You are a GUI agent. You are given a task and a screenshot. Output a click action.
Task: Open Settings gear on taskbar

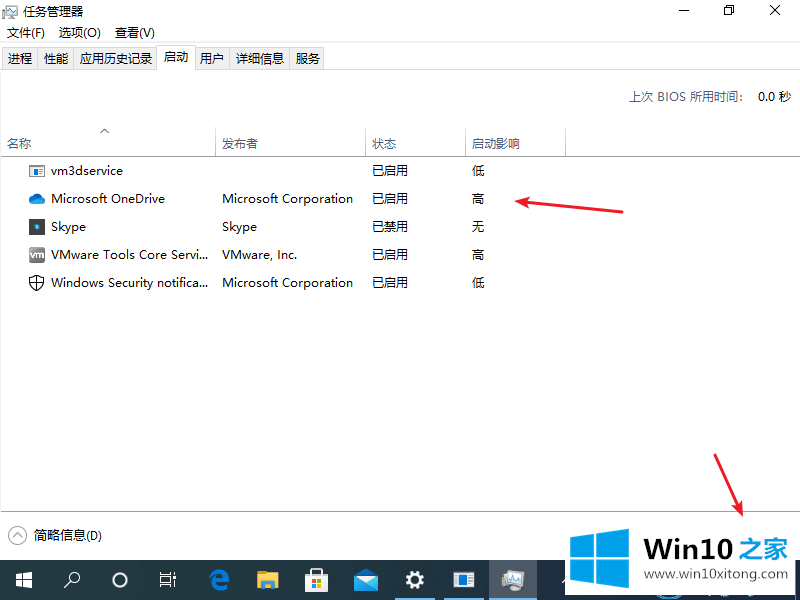pos(414,580)
